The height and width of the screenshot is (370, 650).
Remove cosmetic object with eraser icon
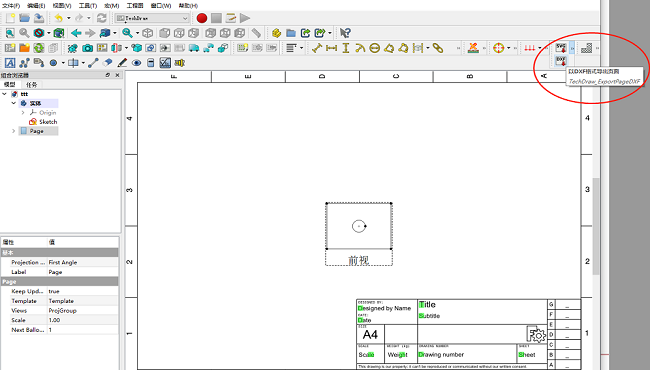pyautogui.click(x=108, y=63)
